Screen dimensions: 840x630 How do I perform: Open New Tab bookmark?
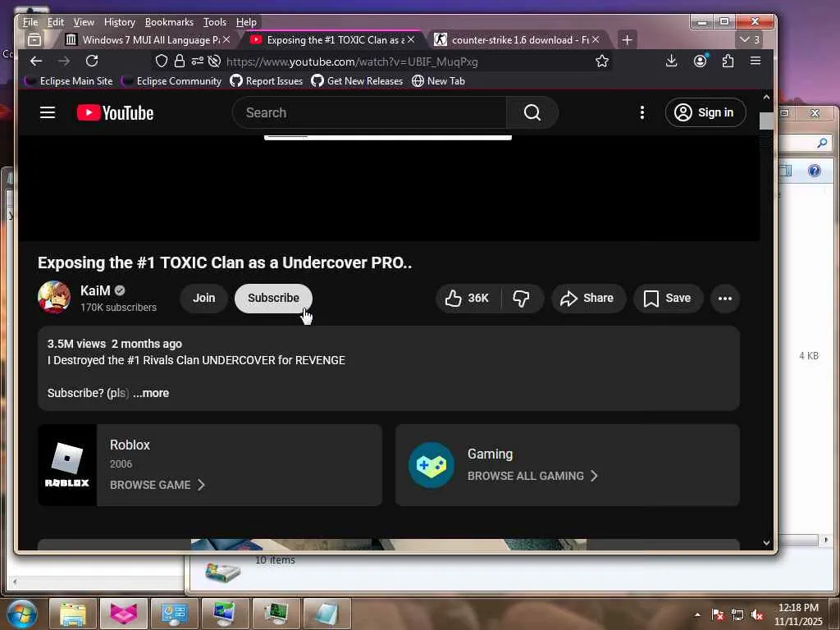[x=438, y=81]
